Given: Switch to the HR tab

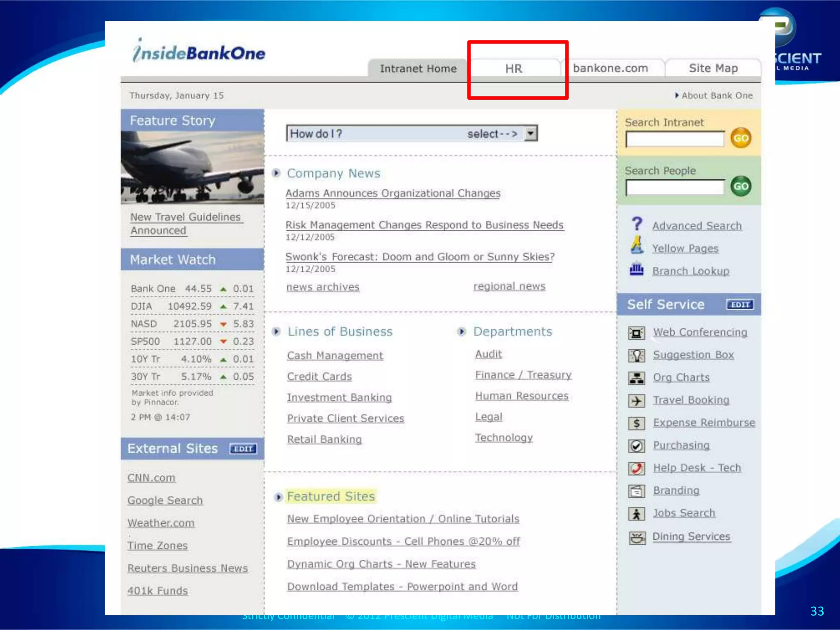Looking at the screenshot, I should [x=514, y=68].
